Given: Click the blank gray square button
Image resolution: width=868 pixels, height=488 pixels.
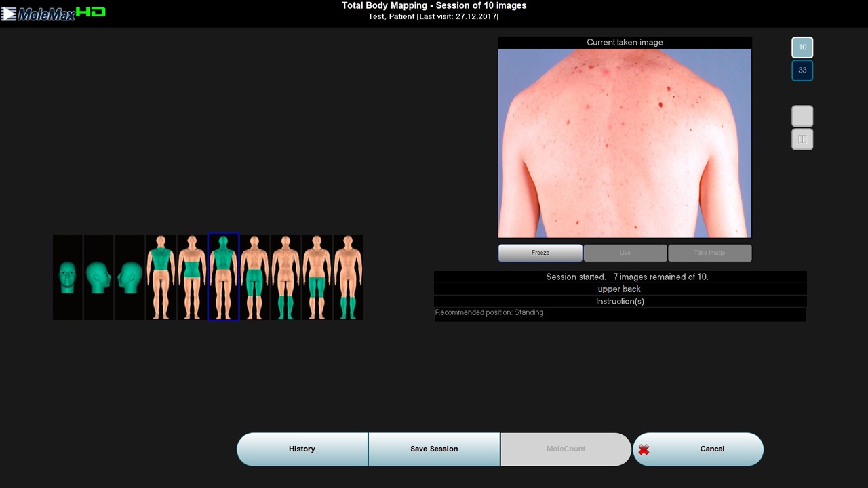Looking at the screenshot, I should coord(802,117).
